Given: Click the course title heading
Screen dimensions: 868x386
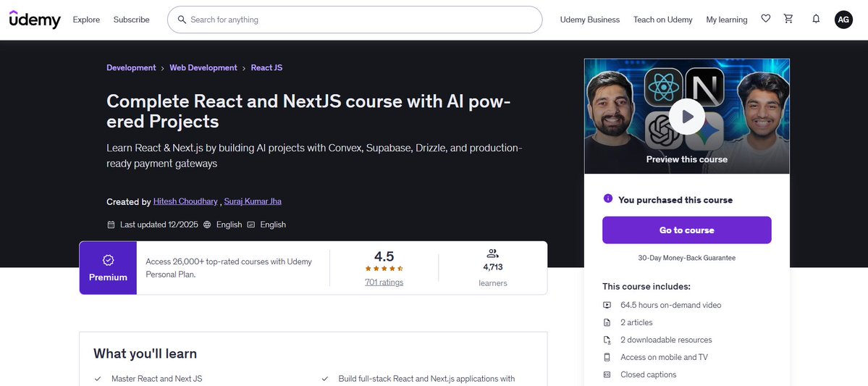Looking at the screenshot, I should pyautogui.click(x=308, y=112).
